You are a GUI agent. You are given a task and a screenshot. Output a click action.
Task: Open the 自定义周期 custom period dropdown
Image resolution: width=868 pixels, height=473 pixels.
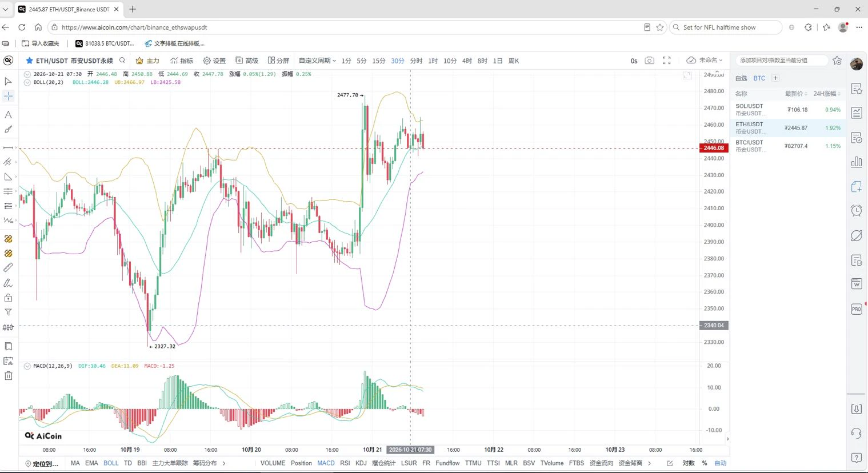tap(317, 61)
